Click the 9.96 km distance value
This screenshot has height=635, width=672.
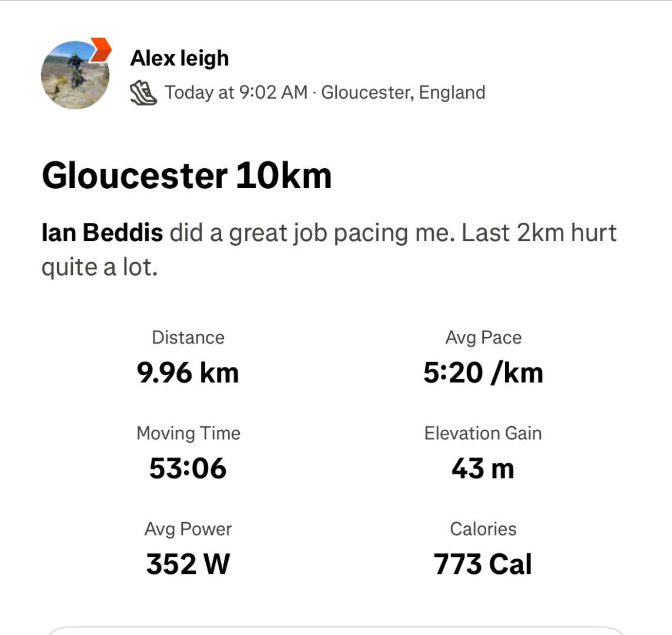188,373
